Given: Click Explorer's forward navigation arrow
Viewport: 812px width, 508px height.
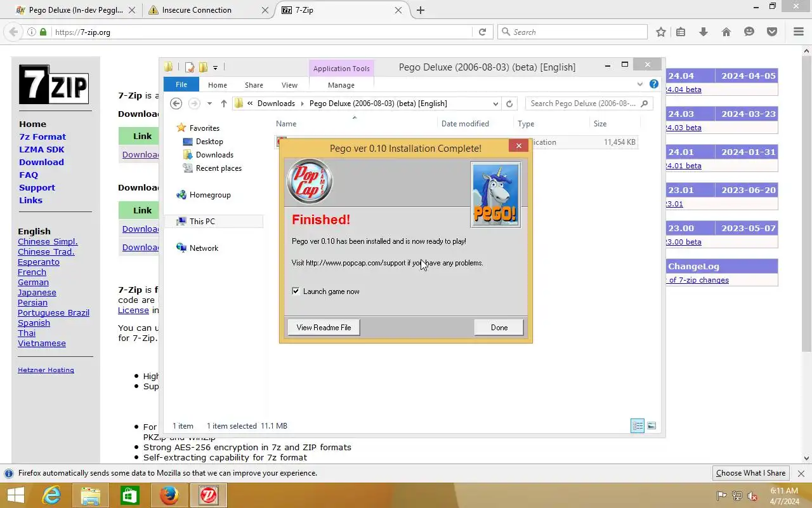Looking at the screenshot, I should coord(194,104).
